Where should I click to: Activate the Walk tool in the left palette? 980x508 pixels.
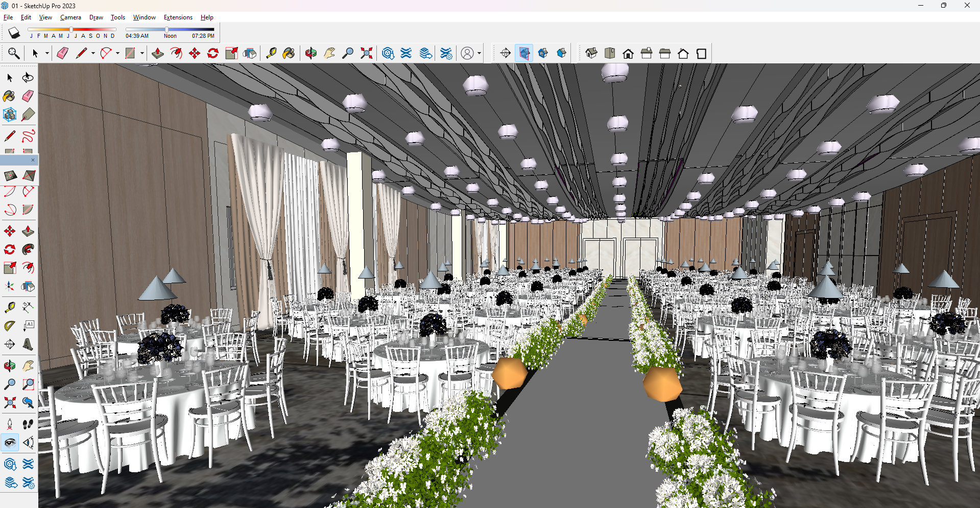[x=28, y=424]
